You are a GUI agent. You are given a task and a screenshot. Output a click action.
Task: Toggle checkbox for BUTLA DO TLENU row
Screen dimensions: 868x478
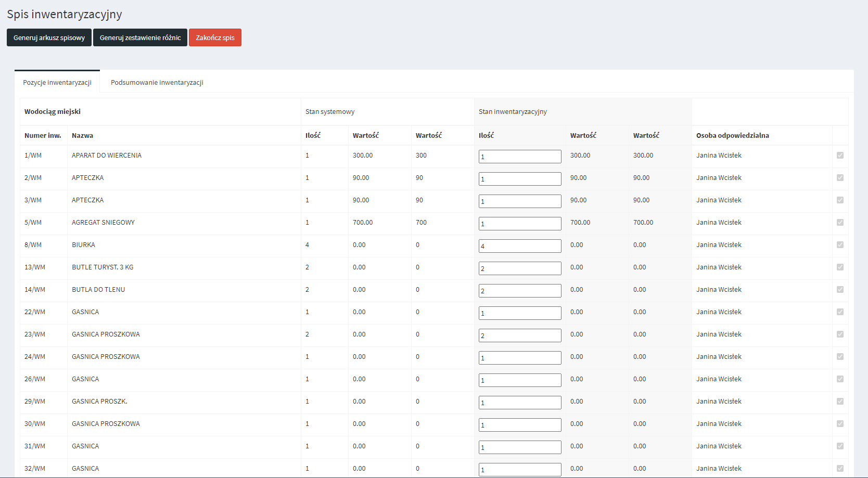pyautogui.click(x=840, y=290)
